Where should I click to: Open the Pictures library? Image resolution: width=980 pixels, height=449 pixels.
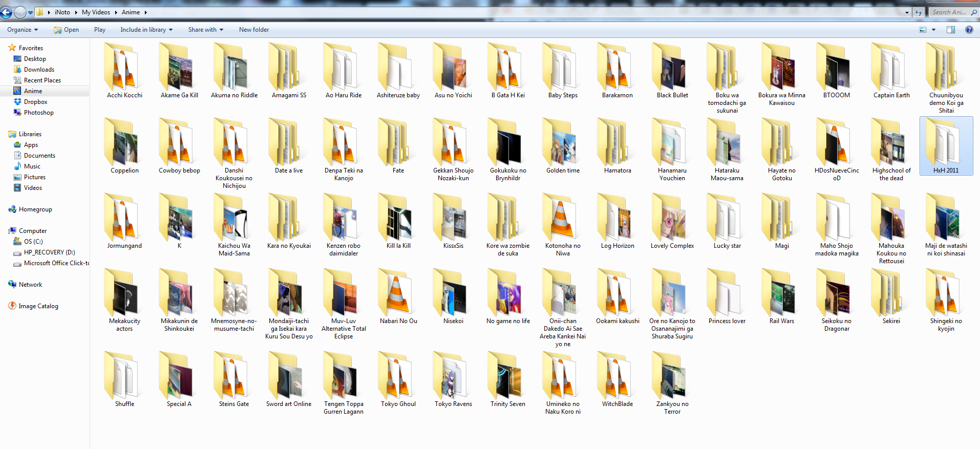pos(35,177)
